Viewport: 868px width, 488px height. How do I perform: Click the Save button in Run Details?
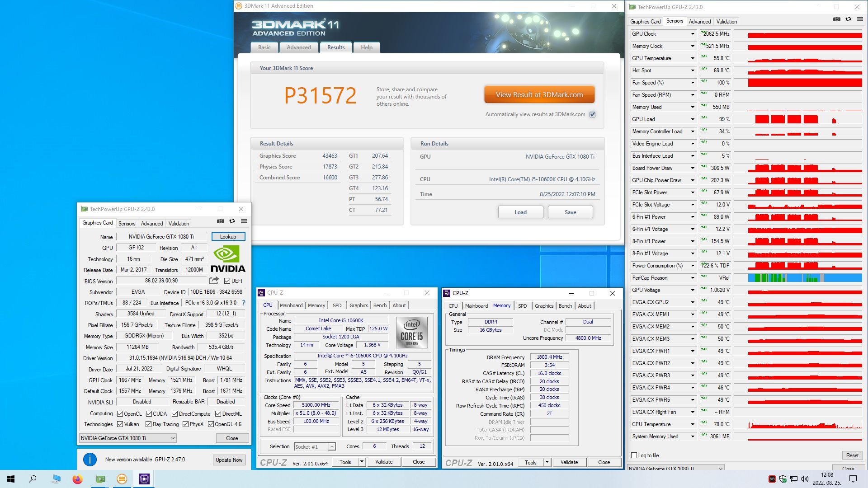(x=570, y=212)
